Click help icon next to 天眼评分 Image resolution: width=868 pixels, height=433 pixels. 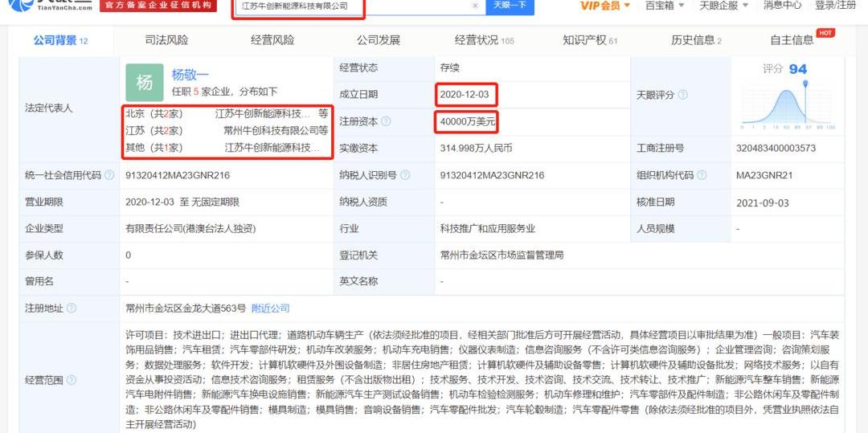682,95
